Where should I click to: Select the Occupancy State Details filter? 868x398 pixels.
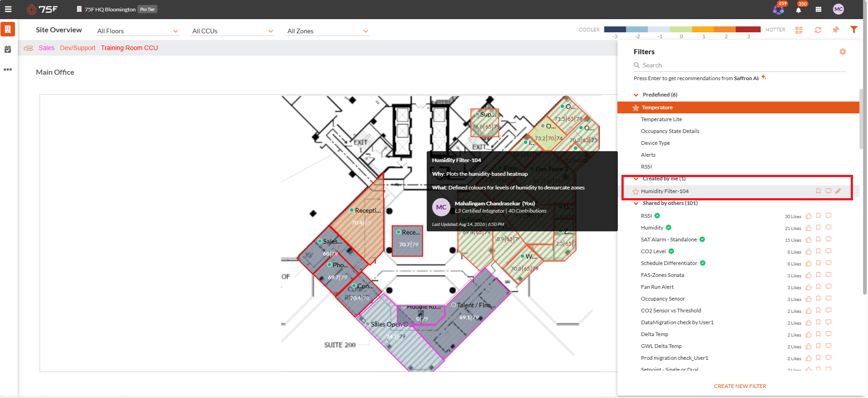(670, 131)
